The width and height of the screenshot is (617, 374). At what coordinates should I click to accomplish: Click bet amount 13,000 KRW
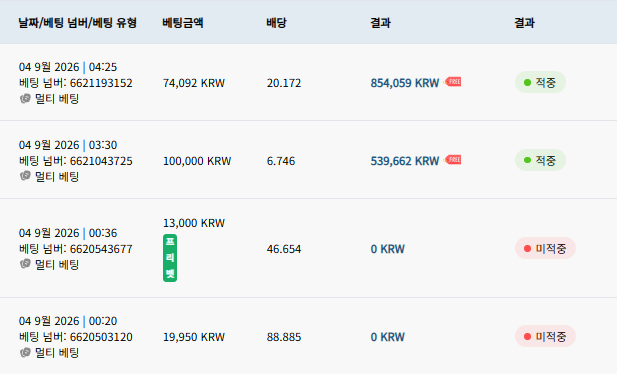[x=194, y=223]
